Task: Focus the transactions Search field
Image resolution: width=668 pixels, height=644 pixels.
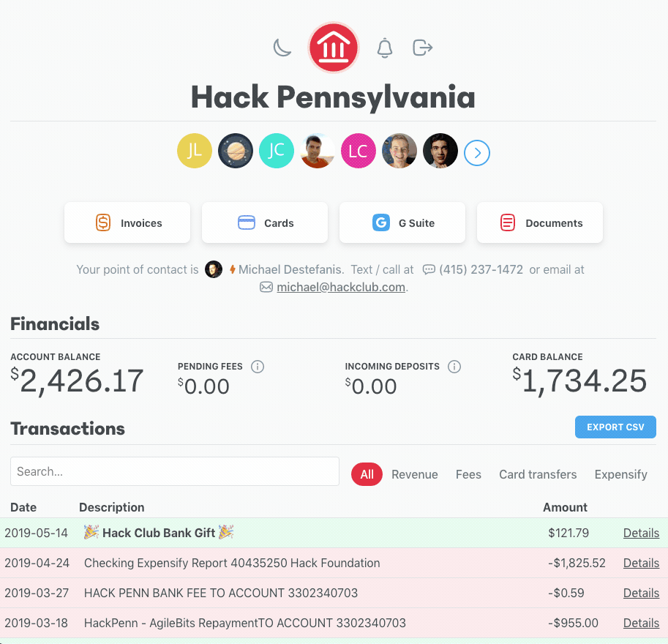Action: point(175,471)
